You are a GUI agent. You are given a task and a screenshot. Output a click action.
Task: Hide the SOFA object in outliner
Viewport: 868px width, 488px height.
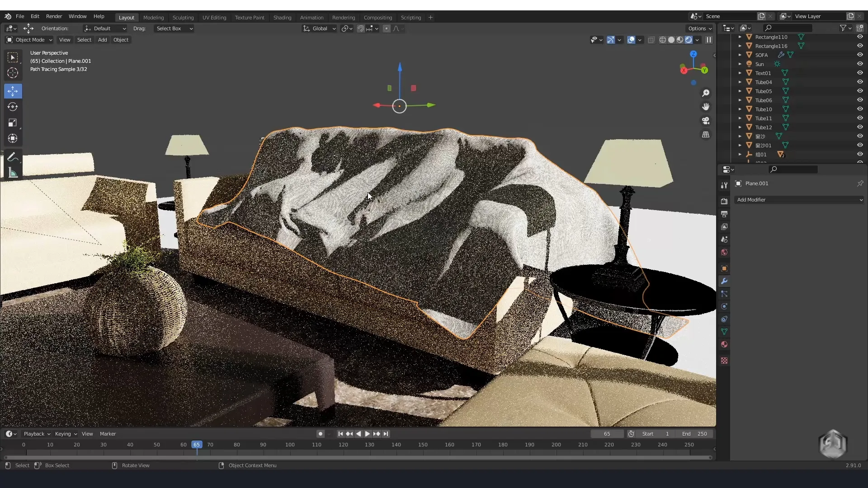pyautogui.click(x=860, y=55)
